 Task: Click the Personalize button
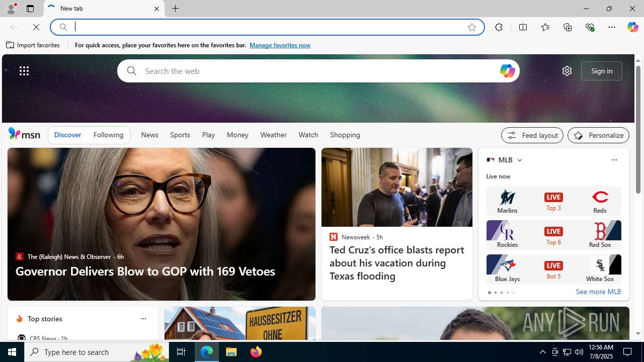tap(598, 135)
